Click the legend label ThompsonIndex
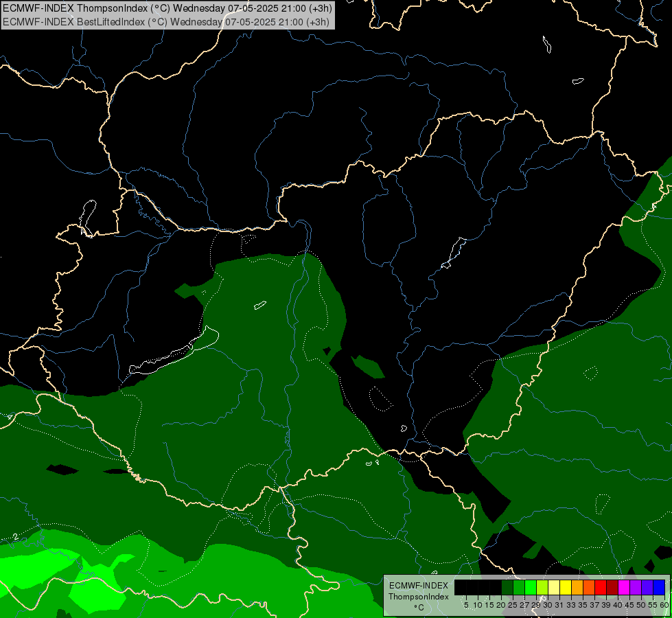Image resolution: width=672 pixels, height=618 pixels. (x=419, y=597)
